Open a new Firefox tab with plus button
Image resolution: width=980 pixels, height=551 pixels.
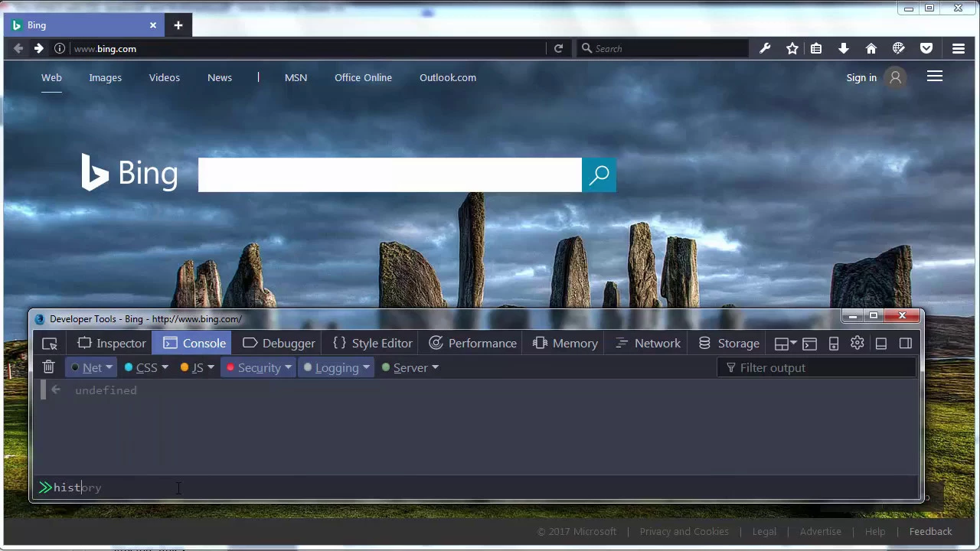pyautogui.click(x=178, y=25)
